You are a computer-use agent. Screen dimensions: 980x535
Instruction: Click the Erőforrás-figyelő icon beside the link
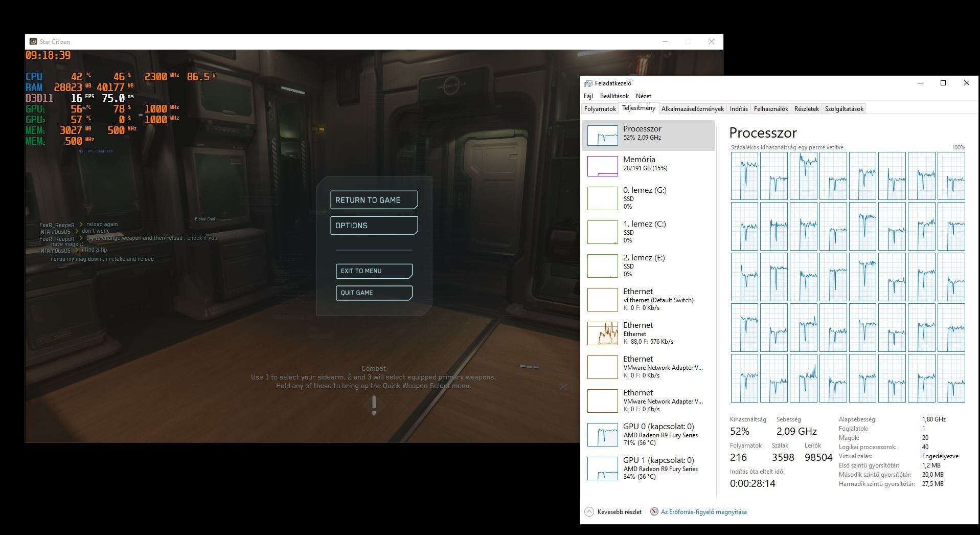pos(654,511)
